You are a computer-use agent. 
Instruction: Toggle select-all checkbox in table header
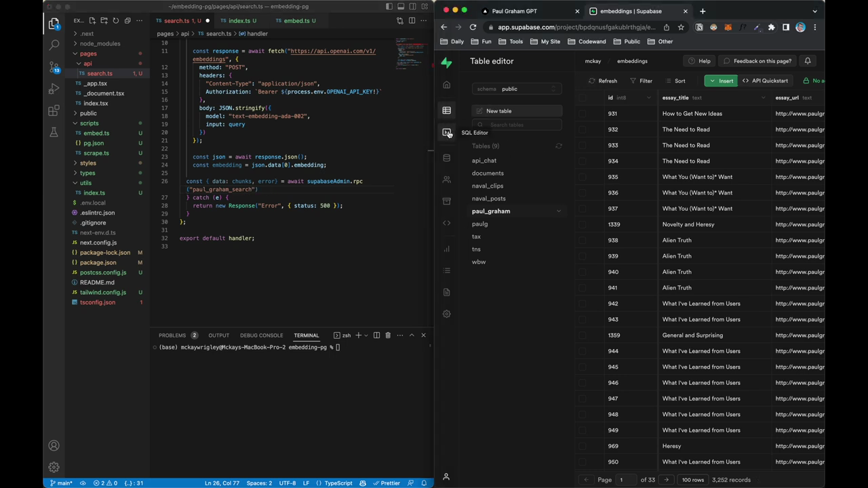582,98
